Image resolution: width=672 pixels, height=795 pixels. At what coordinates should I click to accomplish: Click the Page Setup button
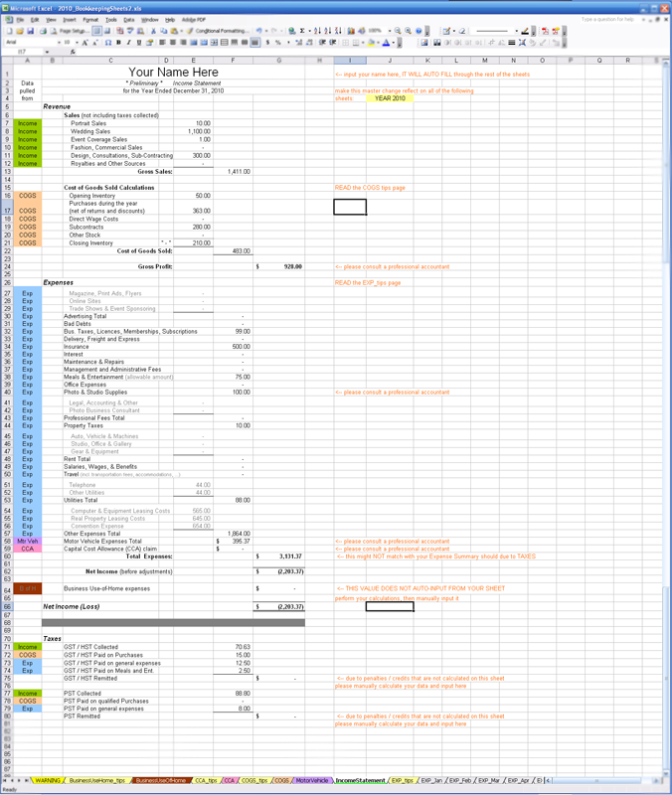(75, 31)
